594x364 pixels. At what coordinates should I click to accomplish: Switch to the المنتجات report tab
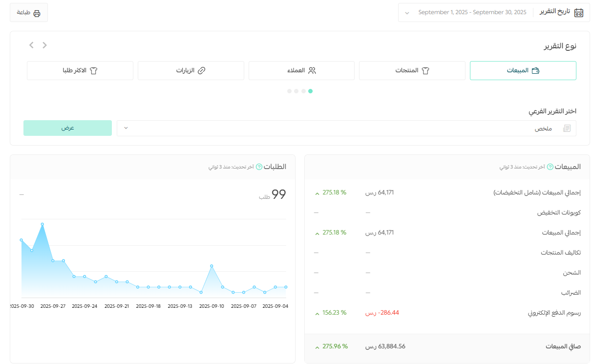pos(412,70)
